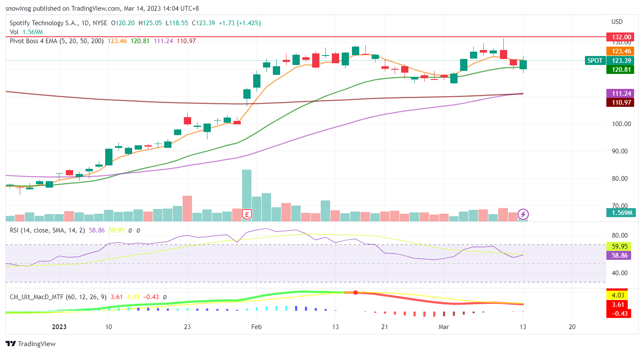Click the MACD 3.61 red label
The width and height of the screenshot is (644, 353).
click(617, 305)
